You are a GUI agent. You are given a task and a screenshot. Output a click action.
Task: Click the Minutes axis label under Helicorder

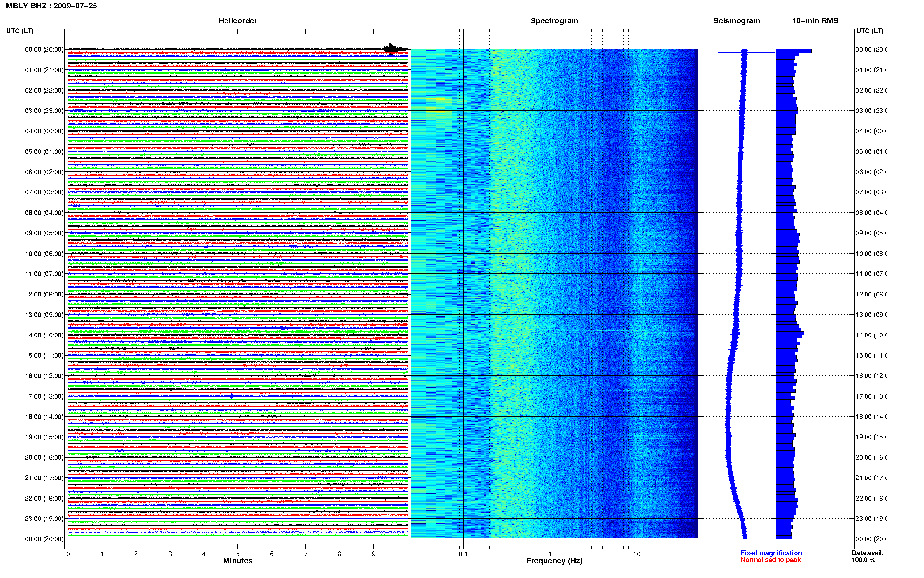click(237, 561)
